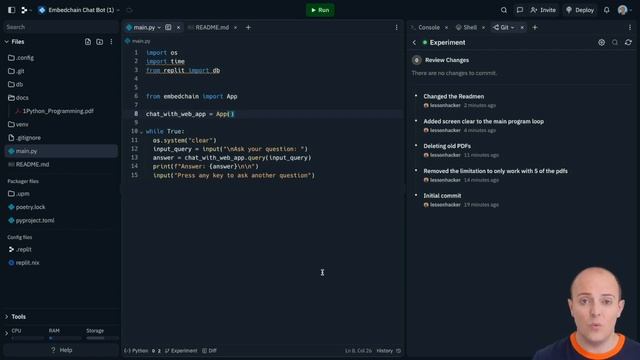Open the Embedchain Chat Bot (1) project dropdown
Image resolution: width=640 pixels, height=360 pixels.
(79, 10)
